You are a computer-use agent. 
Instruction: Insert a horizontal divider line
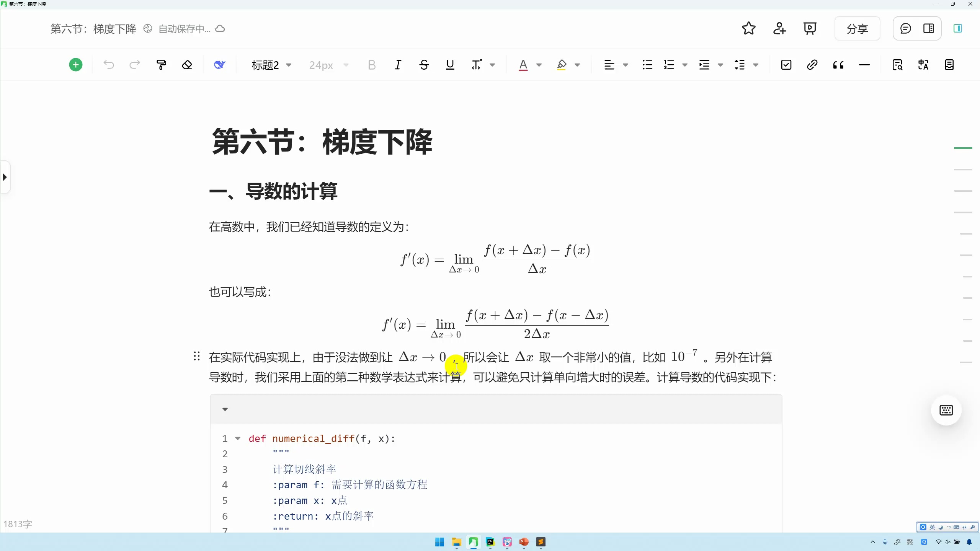tap(864, 64)
